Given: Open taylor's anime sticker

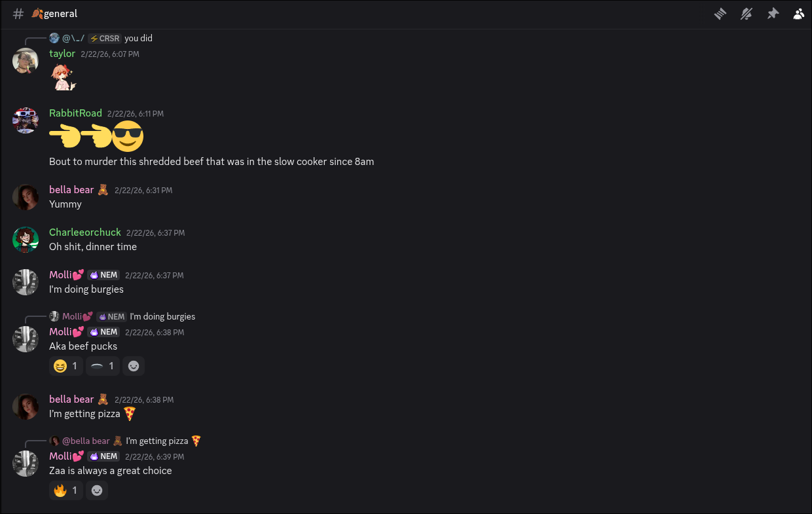Looking at the screenshot, I should coord(63,77).
